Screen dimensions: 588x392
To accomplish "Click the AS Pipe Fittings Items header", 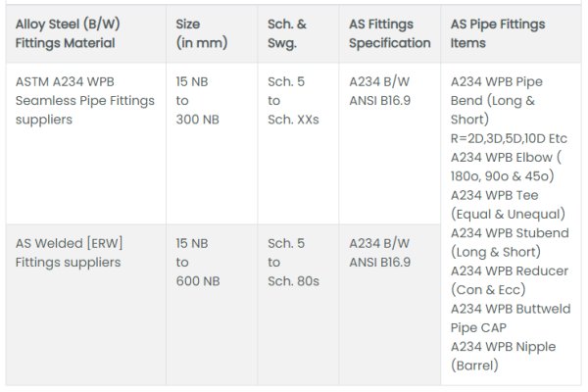I will (x=497, y=32).
